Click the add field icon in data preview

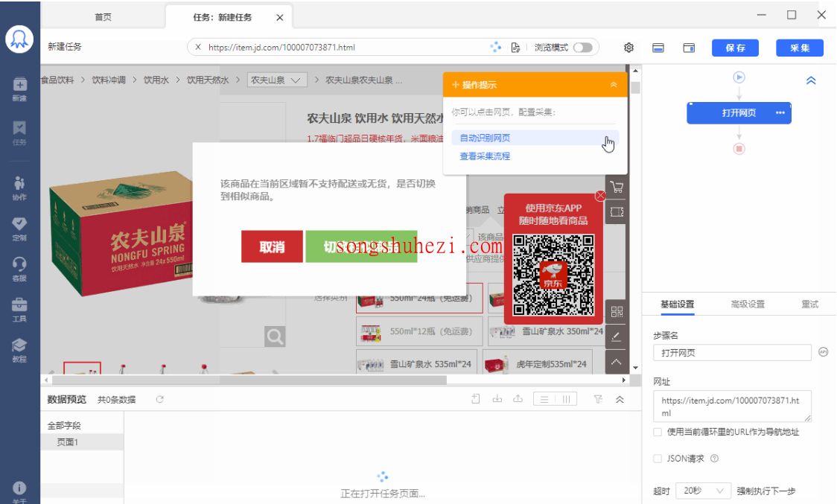(476, 399)
